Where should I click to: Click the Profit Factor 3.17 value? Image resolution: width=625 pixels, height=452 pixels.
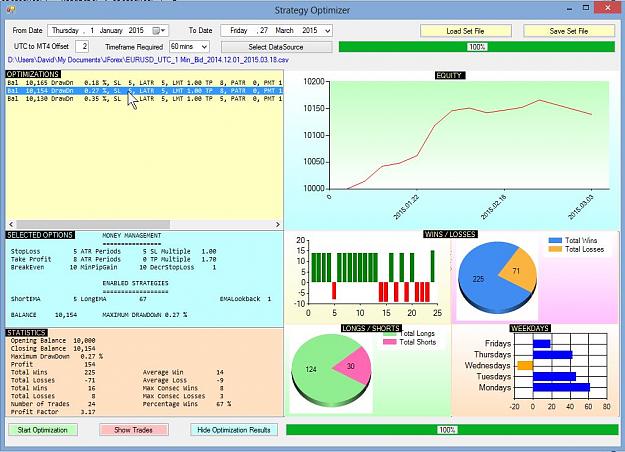click(x=88, y=412)
